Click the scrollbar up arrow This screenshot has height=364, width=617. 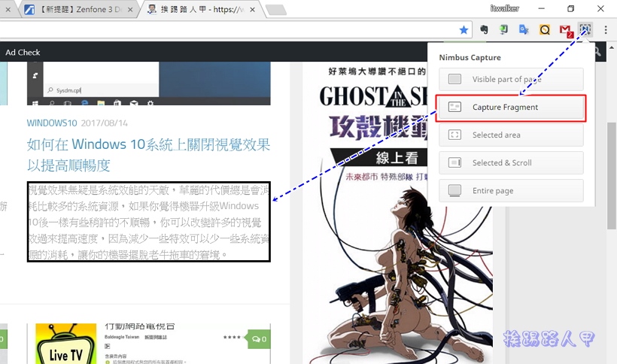[612, 47]
